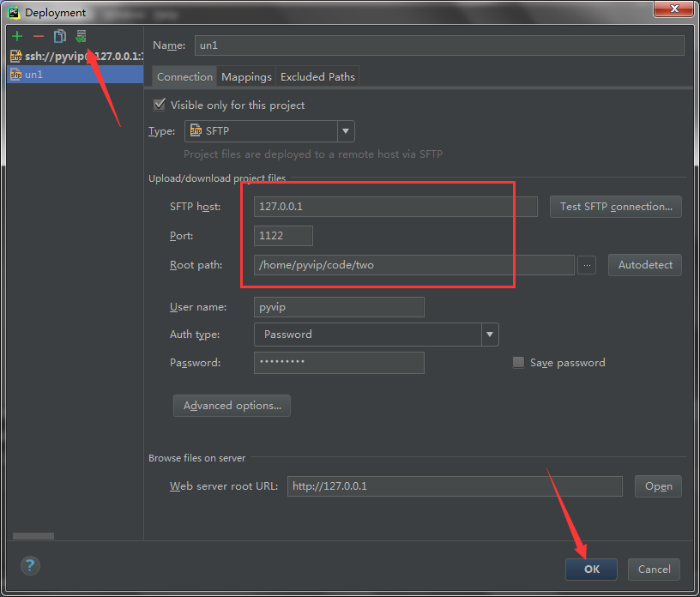
Task: Click the SFTP icon beside un1
Action: coord(15,74)
